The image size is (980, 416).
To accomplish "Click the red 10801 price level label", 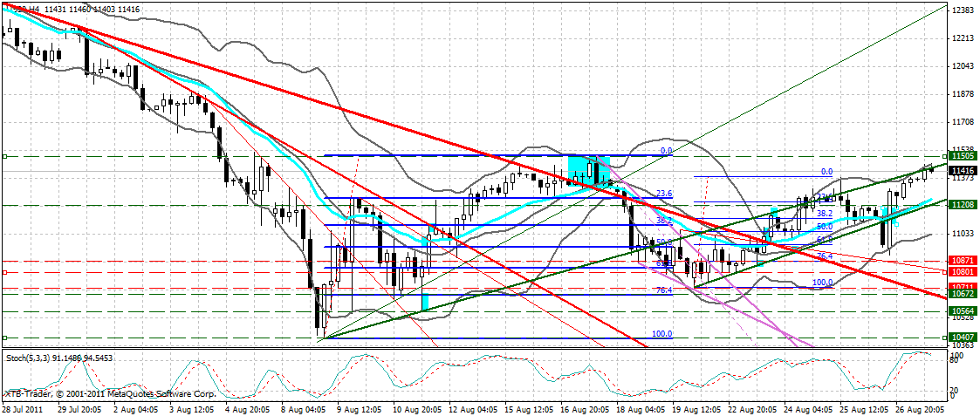I will (x=963, y=272).
